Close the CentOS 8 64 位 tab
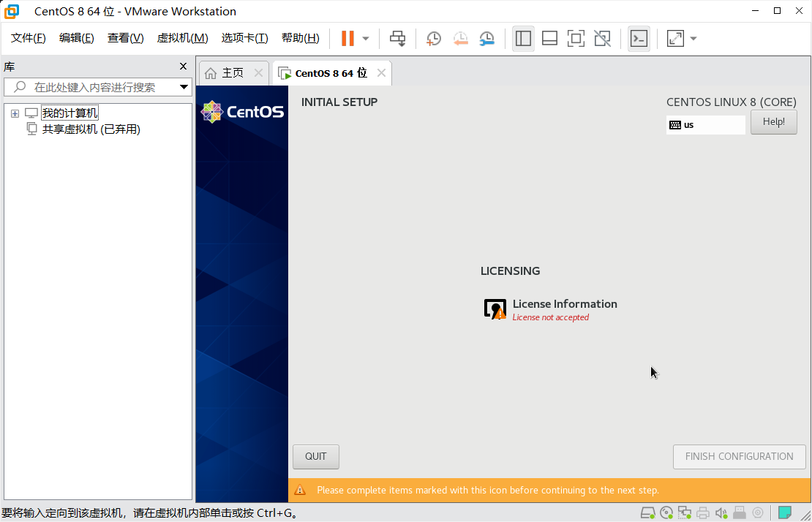 click(381, 73)
